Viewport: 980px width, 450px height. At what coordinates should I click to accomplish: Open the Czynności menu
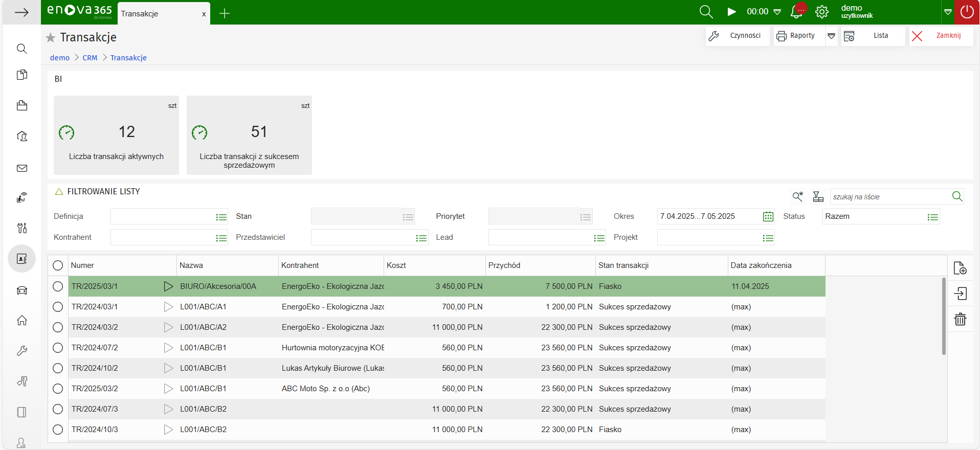[x=737, y=36]
